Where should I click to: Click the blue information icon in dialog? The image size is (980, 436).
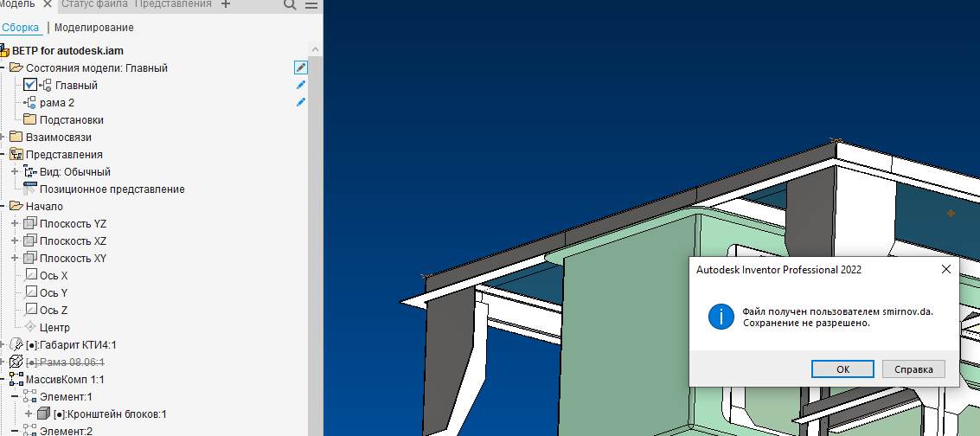click(x=721, y=317)
